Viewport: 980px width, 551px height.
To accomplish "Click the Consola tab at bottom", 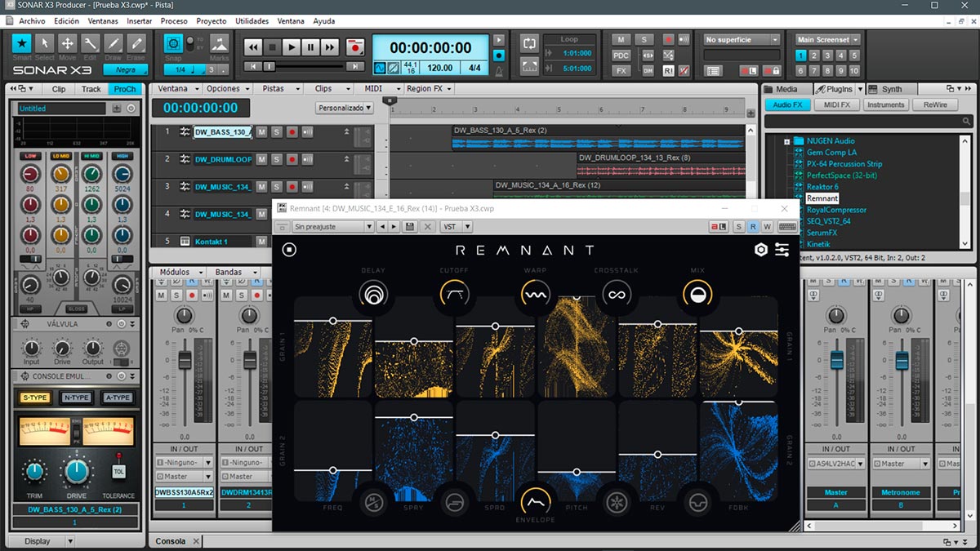I will pyautogui.click(x=171, y=541).
